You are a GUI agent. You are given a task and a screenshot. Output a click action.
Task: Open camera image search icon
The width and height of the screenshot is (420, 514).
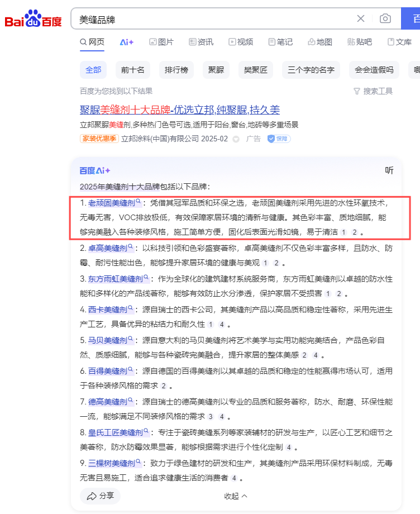point(385,18)
